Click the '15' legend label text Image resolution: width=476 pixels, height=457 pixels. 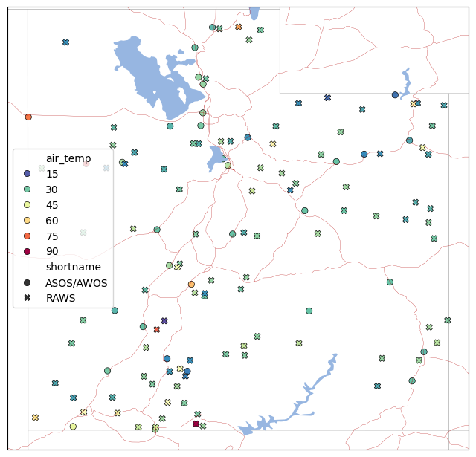tap(52, 174)
